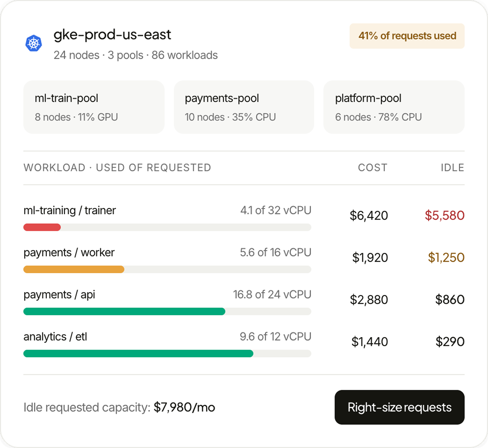Click the $1,920 cost value
This screenshot has width=488, height=448.
click(x=370, y=258)
